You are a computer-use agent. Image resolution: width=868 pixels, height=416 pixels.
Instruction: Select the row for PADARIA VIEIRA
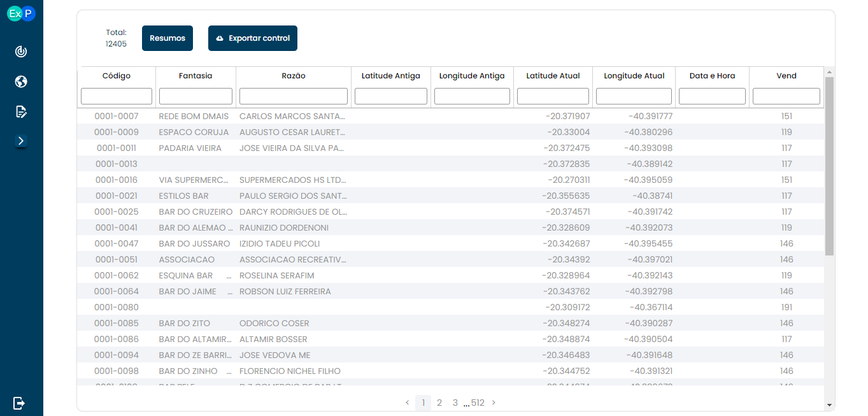point(450,148)
